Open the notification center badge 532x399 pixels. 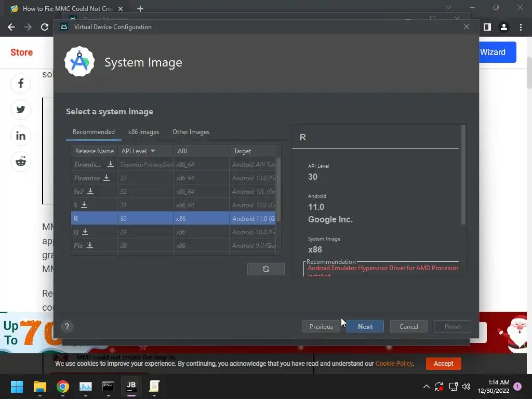[x=517, y=387]
